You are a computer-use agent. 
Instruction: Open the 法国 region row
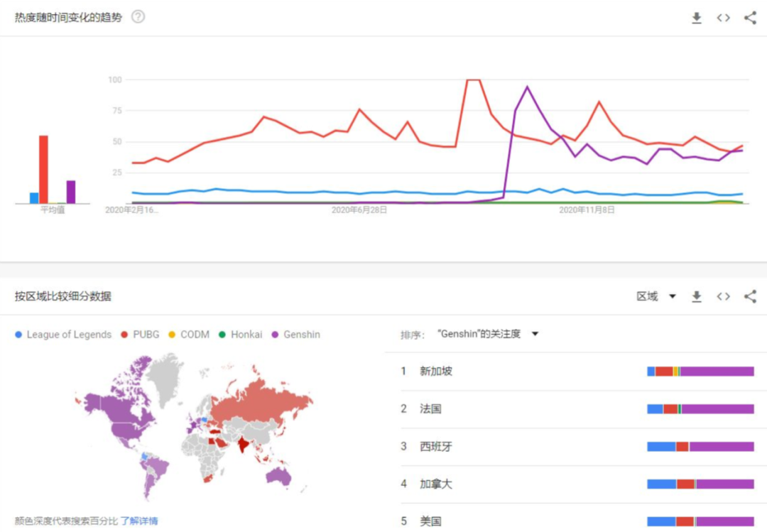430,409
